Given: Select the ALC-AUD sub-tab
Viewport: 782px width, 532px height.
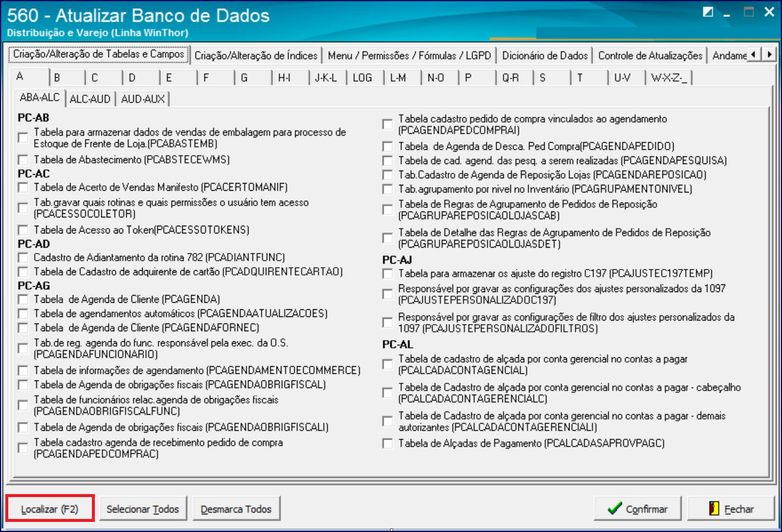Looking at the screenshot, I should (90, 99).
